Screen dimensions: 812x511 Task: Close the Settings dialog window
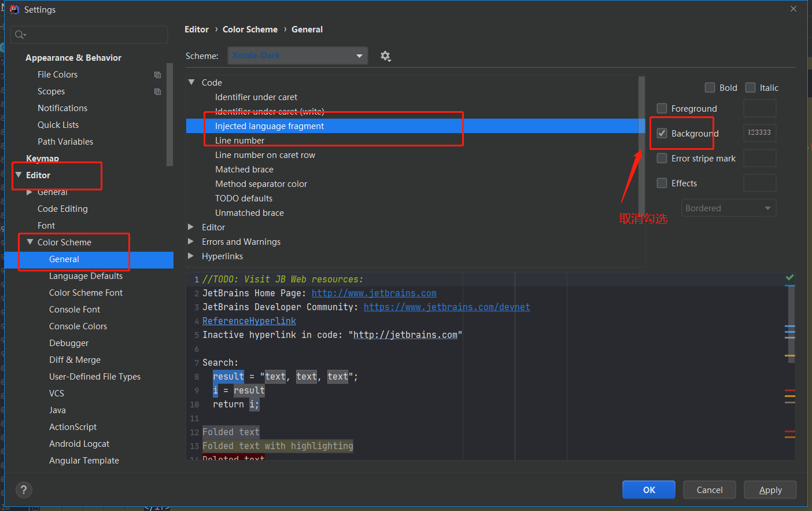tap(793, 9)
